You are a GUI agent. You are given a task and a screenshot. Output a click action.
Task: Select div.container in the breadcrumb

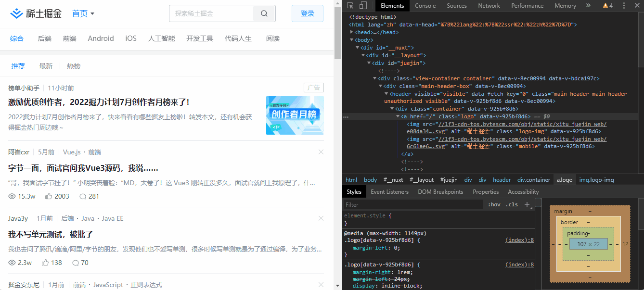pyautogui.click(x=534, y=180)
